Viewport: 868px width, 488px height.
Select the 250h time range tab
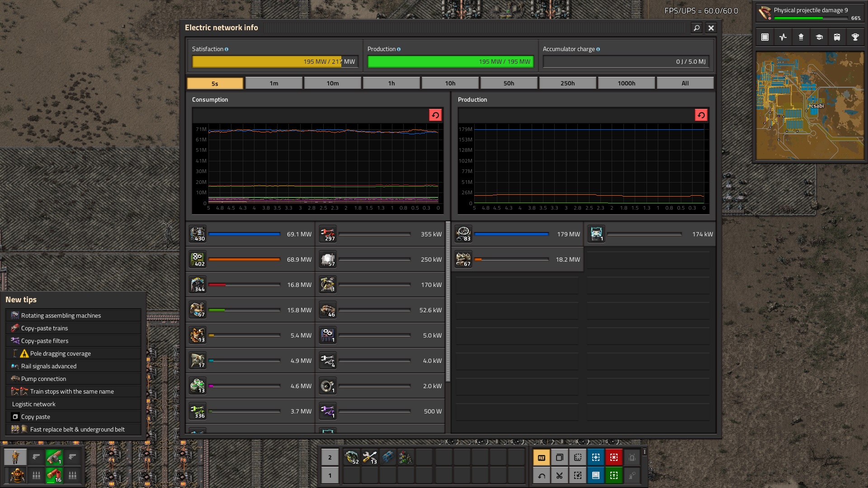[x=568, y=83]
